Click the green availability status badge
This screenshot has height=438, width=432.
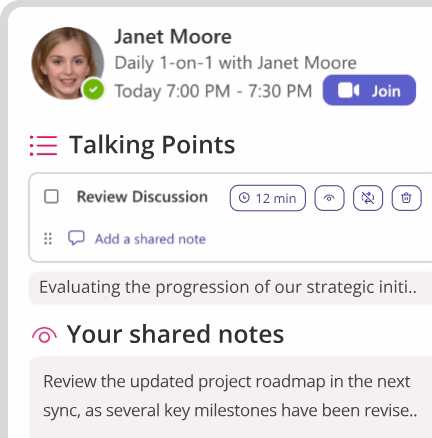coord(94,89)
